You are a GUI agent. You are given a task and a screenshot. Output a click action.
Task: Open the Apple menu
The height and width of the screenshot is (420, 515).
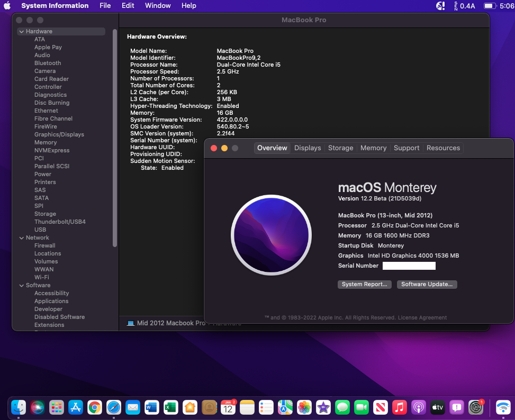(x=7, y=6)
